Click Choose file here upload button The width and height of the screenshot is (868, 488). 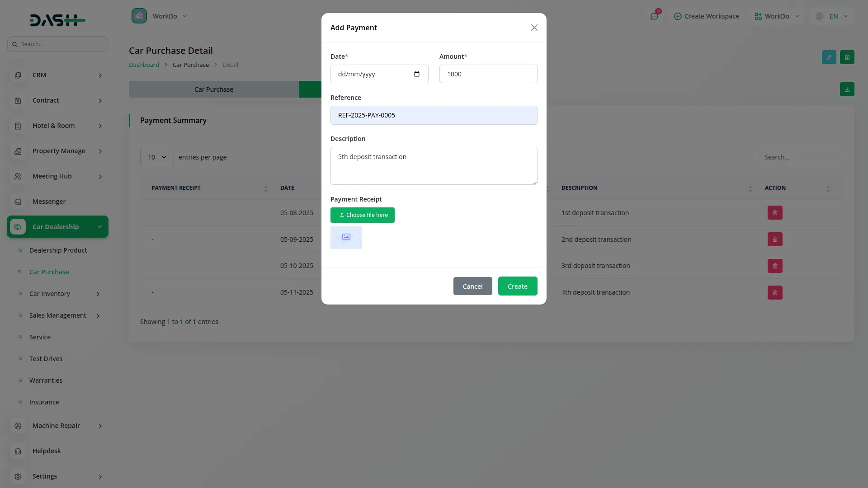(362, 215)
